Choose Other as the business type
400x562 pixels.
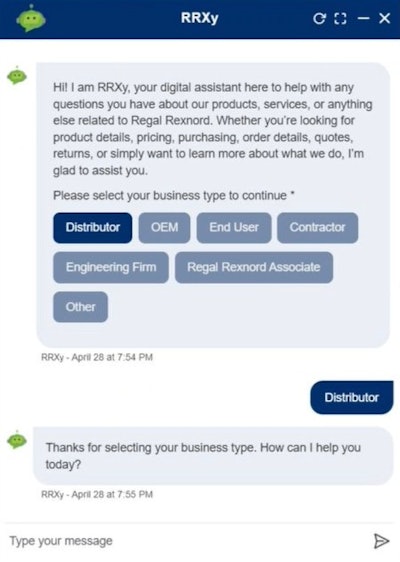click(80, 307)
